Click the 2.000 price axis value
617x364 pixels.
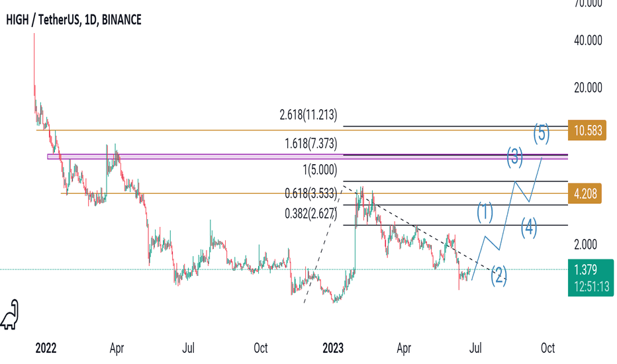pos(585,244)
